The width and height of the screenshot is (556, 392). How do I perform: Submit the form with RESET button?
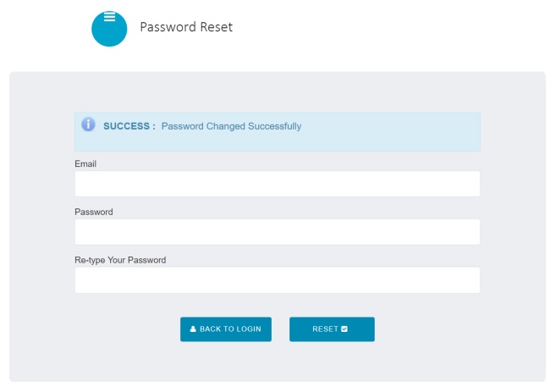point(332,329)
